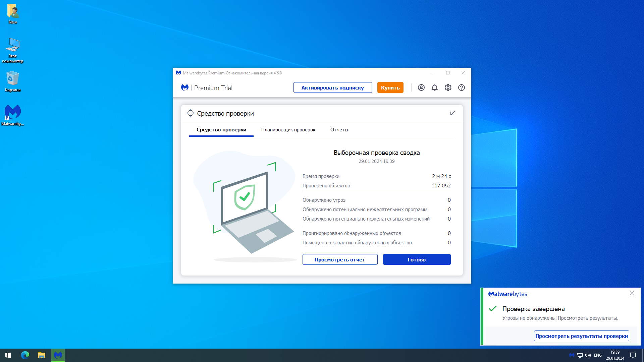This screenshot has height=362, width=644.
Task: Open the Recycle Bin (Корзина) desktop icon
Action: [x=13, y=81]
